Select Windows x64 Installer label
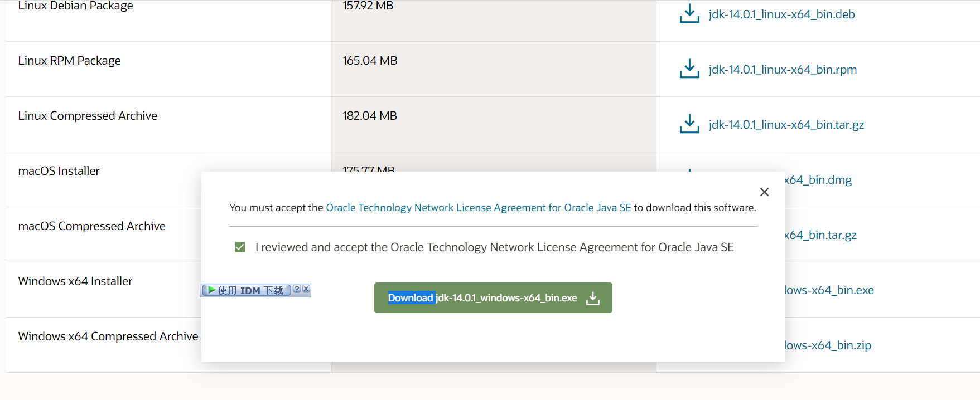The image size is (980, 400). click(75, 281)
